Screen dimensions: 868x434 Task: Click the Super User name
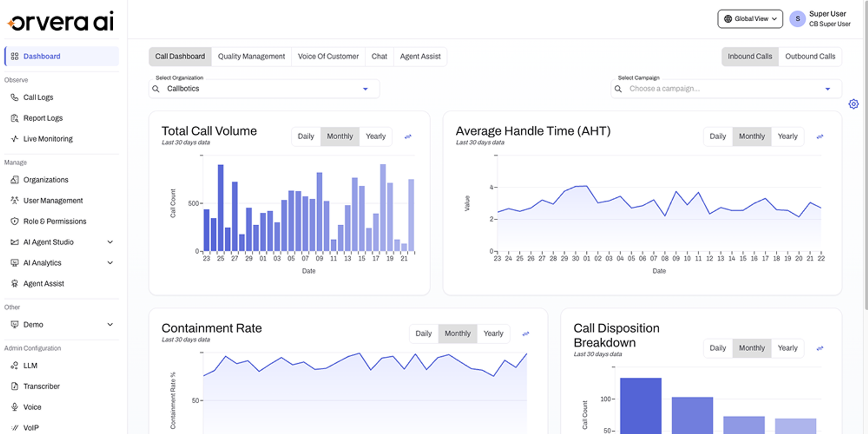[827, 14]
